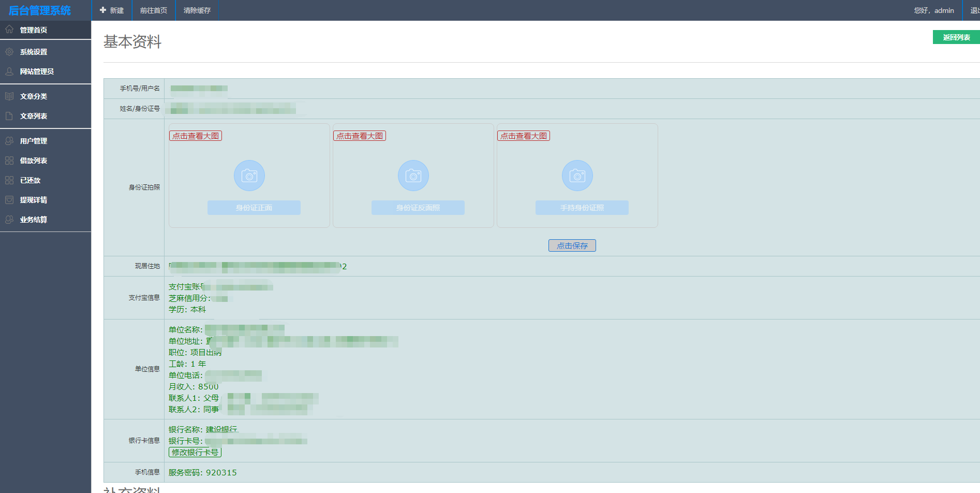Click camera icon above 身份证反面照
Image resolution: width=980 pixels, height=493 pixels.
coord(413,176)
